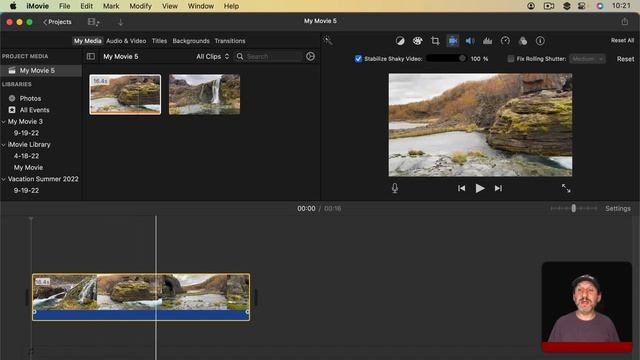Screen dimensions: 640x360
Task: Click the Color Balance adjustment icon
Action: (x=400, y=41)
